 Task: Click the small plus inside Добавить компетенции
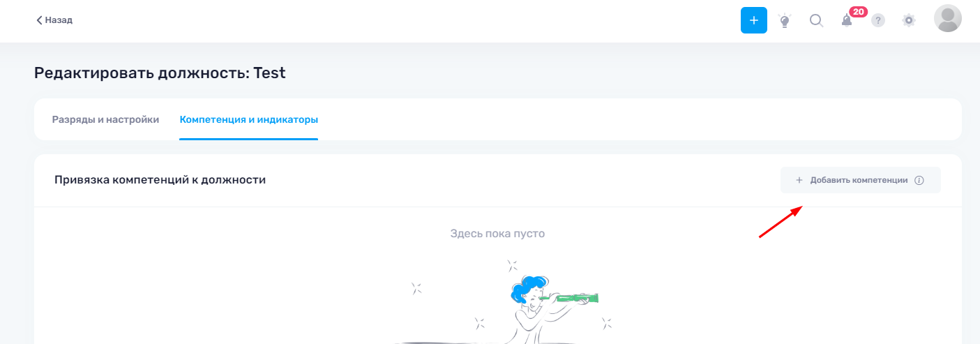(x=799, y=180)
